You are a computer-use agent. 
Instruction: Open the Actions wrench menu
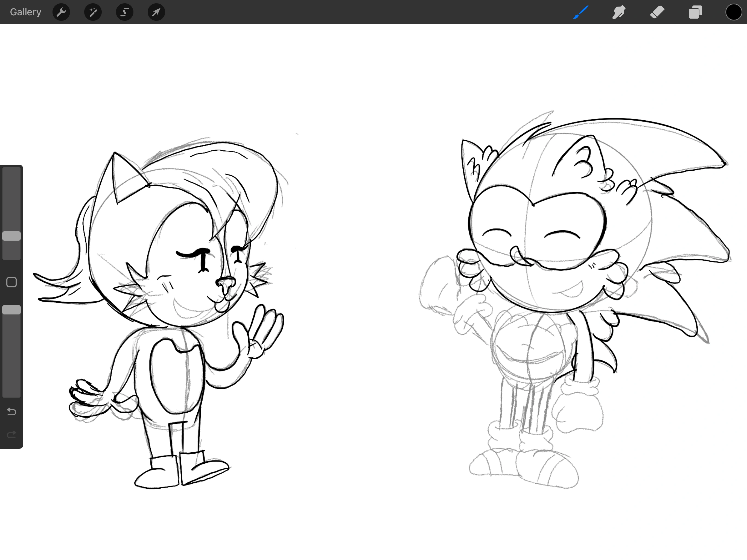point(62,12)
